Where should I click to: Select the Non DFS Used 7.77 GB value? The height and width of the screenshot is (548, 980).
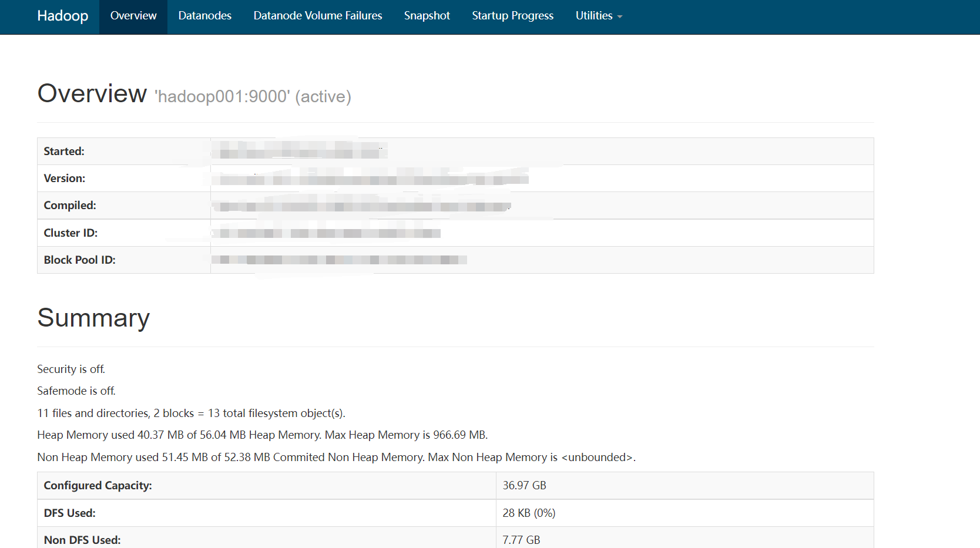[521, 540]
